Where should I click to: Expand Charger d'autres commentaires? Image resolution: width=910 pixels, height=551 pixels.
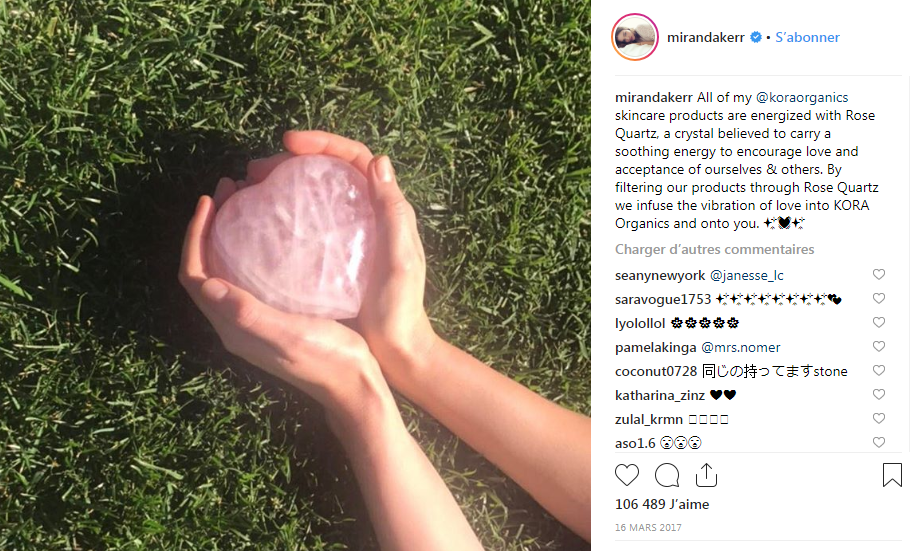coord(714,249)
